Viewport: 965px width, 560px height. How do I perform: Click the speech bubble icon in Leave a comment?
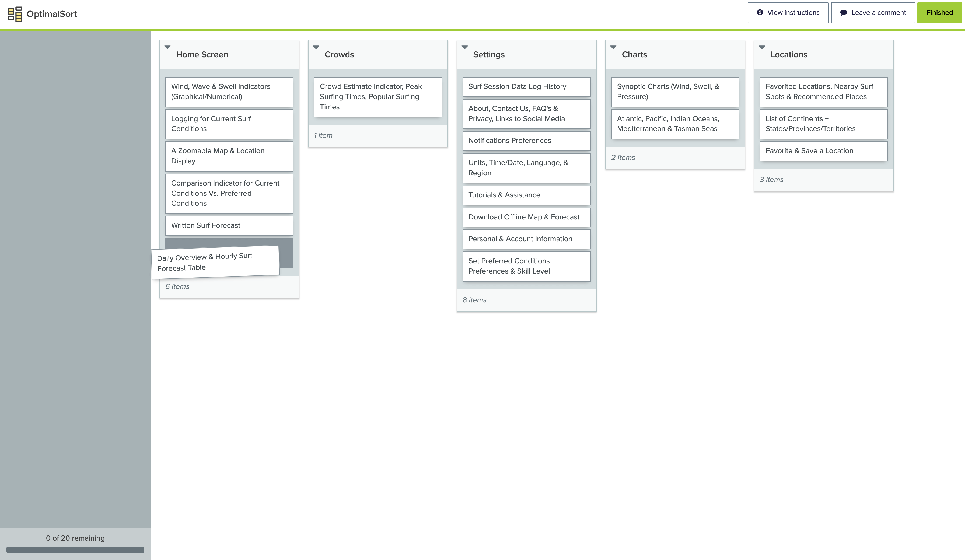844,13
